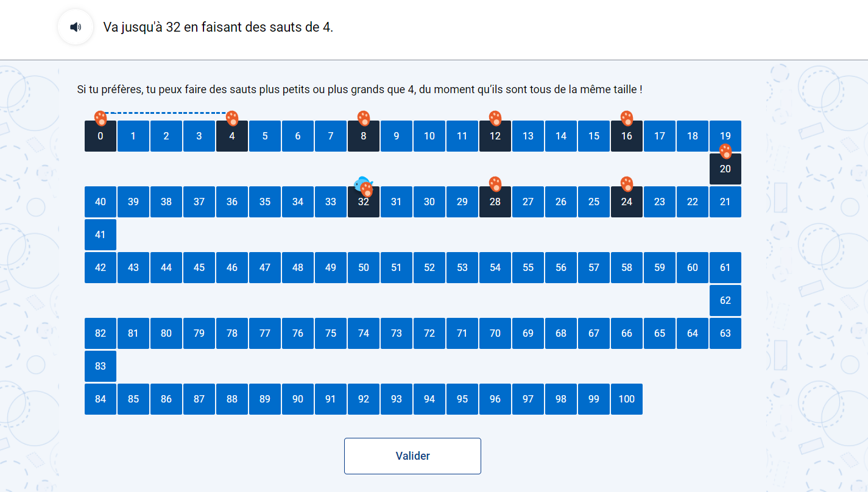
Task: Submit the answer with the Valider button
Action: tap(412, 456)
